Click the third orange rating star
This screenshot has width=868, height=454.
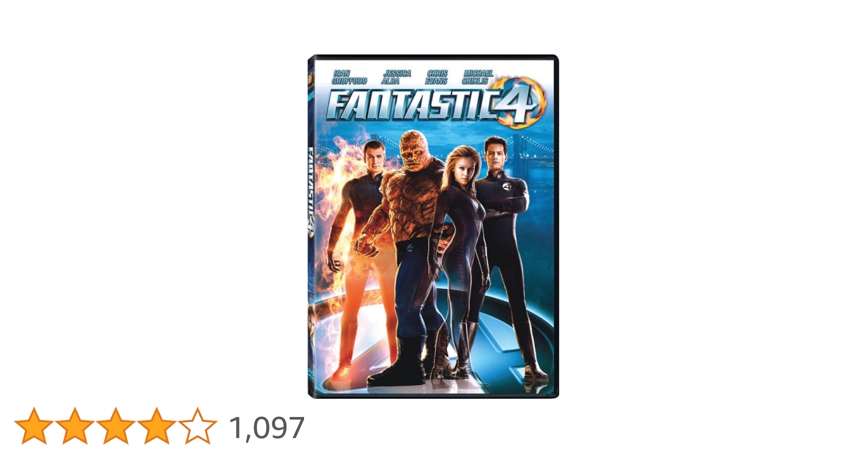pos(115,426)
